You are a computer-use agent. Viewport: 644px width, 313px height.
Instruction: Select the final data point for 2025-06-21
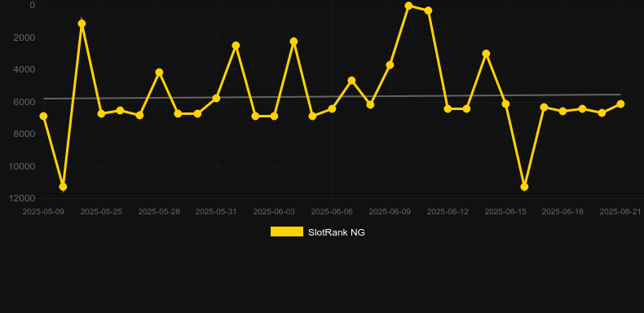pos(620,104)
